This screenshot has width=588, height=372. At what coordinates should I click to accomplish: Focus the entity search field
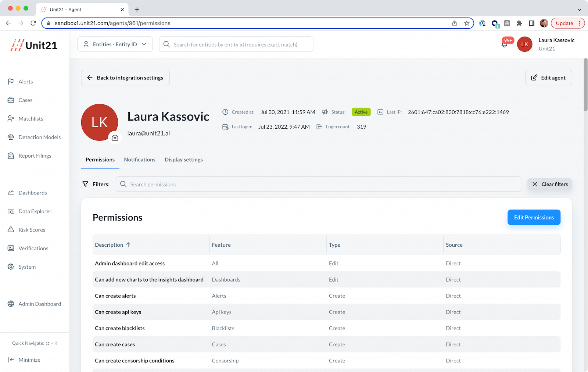(236, 44)
